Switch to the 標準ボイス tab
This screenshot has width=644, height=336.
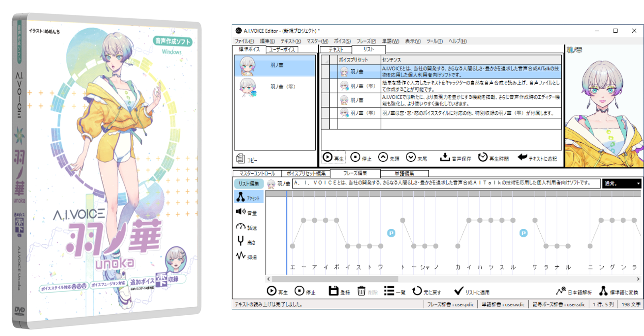pos(250,49)
